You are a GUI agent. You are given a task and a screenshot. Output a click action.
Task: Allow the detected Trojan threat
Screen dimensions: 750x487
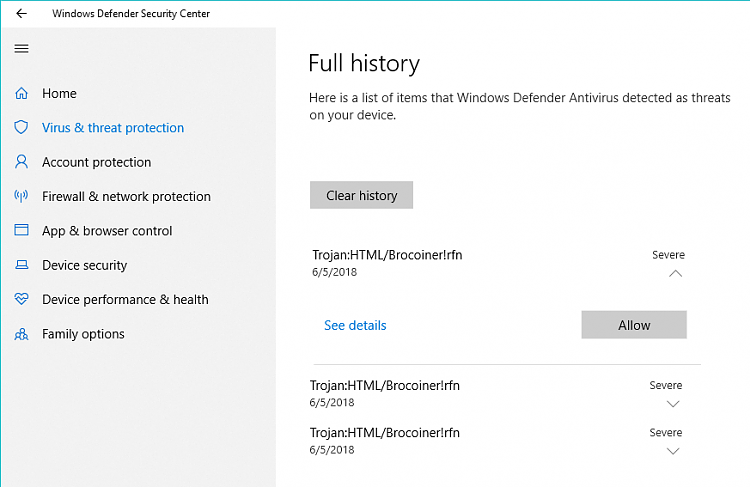634,325
